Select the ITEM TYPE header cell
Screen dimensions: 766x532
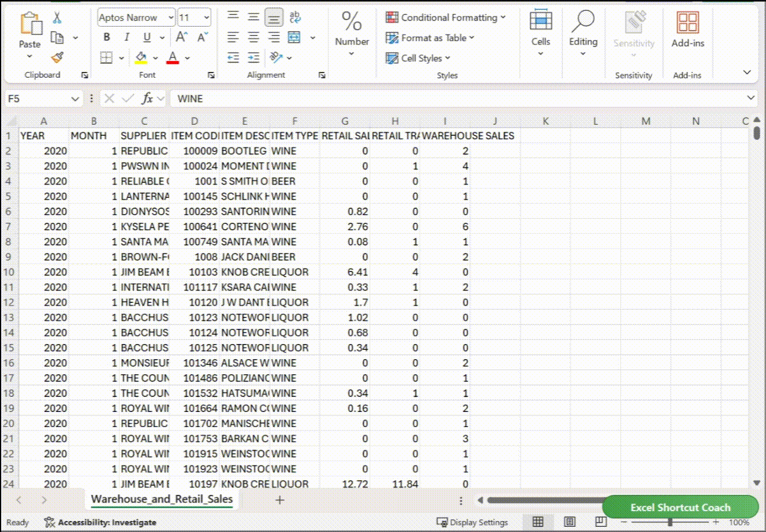(x=295, y=136)
